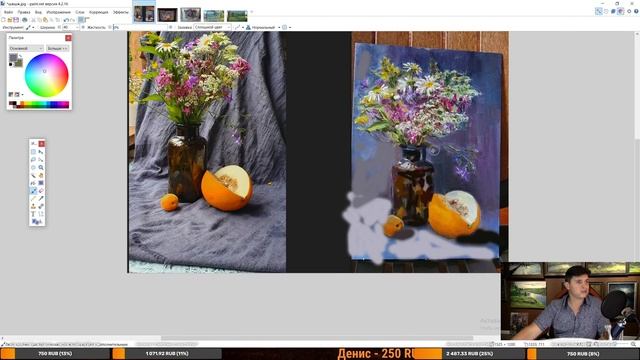The image size is (640, 360).
Task: Select the Pan hand tool
Action: 41,175
